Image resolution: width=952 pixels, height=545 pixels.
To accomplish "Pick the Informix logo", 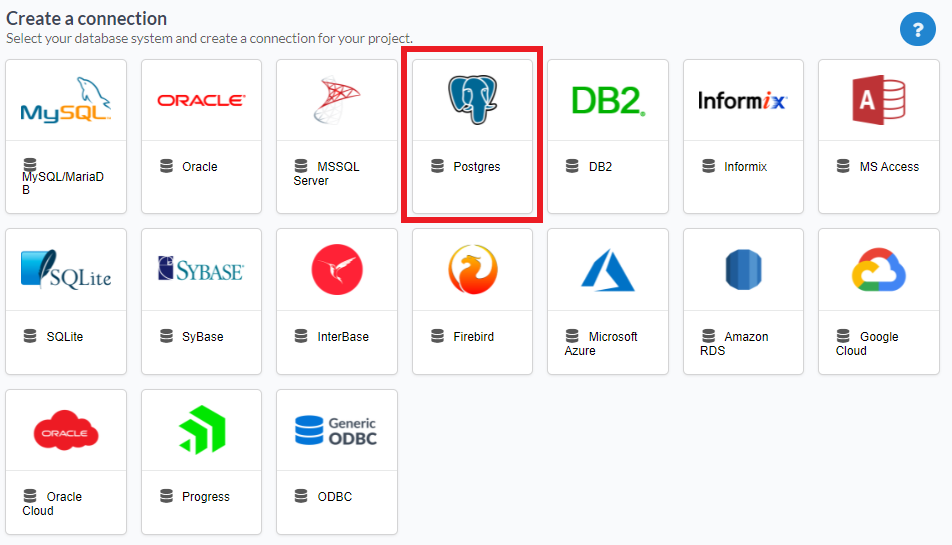I will (x=743, y=100).
